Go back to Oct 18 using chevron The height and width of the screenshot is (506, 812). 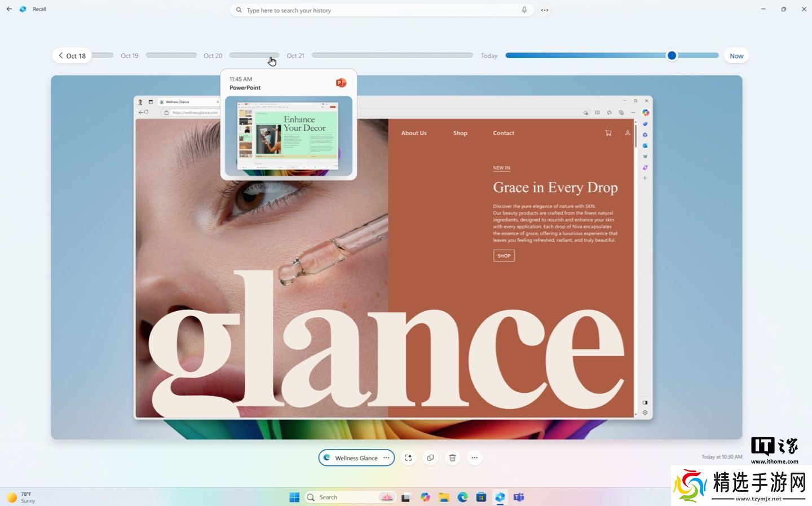[61, 55]
